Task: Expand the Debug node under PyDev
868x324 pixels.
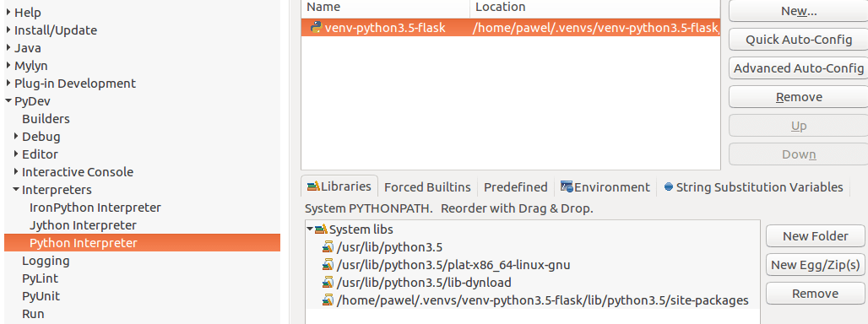Action: click(17, 136)
